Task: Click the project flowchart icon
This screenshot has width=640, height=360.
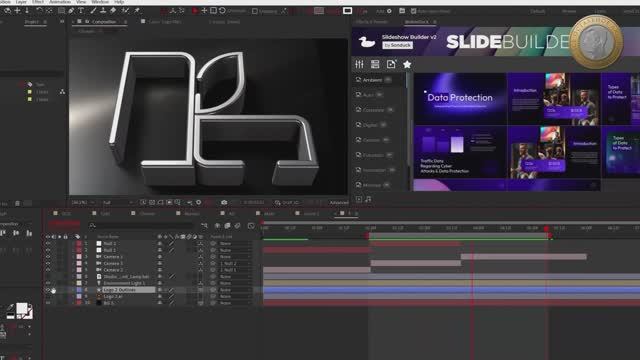Action: click(62, 92)
